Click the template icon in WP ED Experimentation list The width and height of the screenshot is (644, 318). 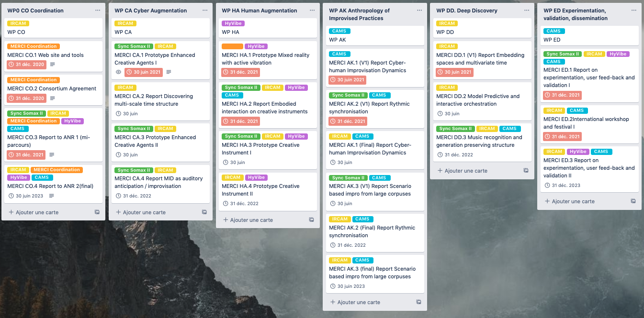[x=633, y=201]
